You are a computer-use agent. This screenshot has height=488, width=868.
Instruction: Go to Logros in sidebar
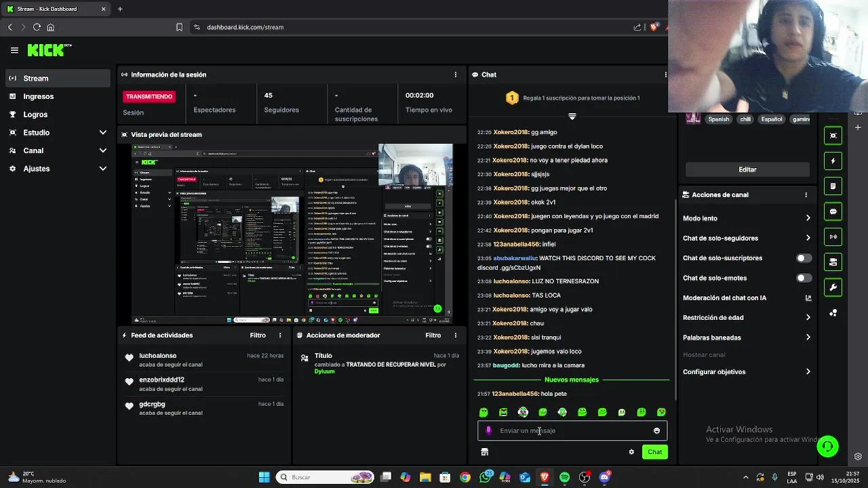(58, 115)
